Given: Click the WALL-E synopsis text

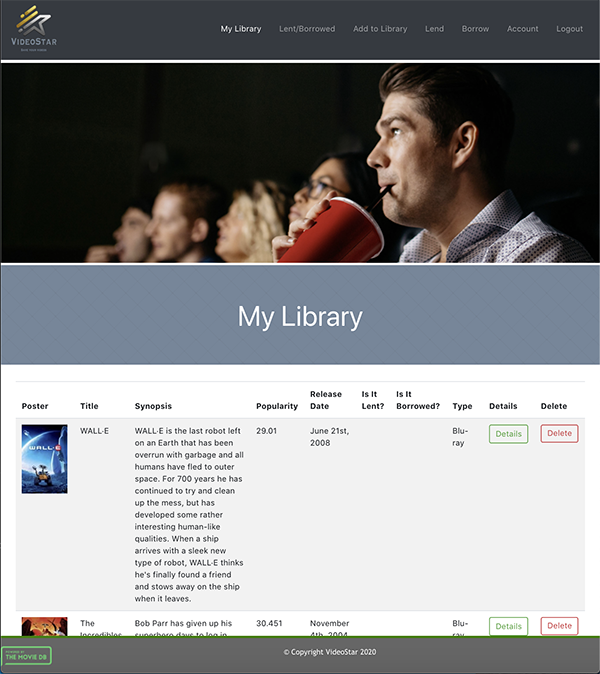Looking at the screenshot, I should 189,515.
